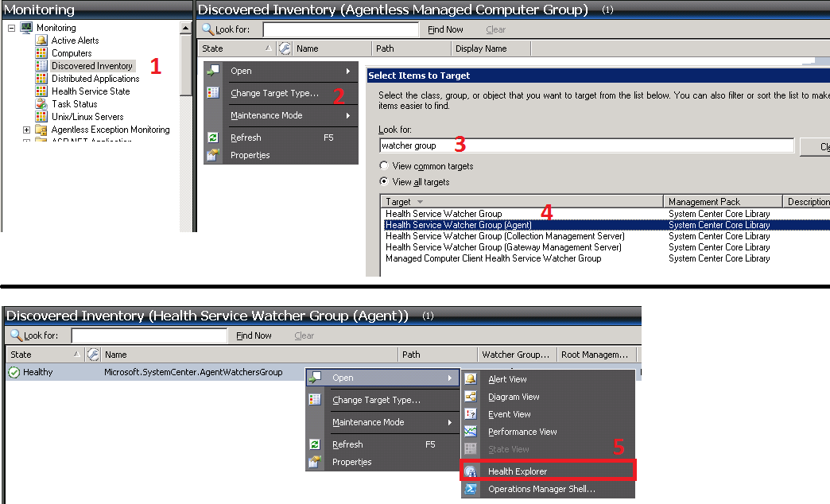Screen dimensions: 830x504
Task: Open Discovered Inventory in the Monitoring tree
Action: tap(92, 66)
